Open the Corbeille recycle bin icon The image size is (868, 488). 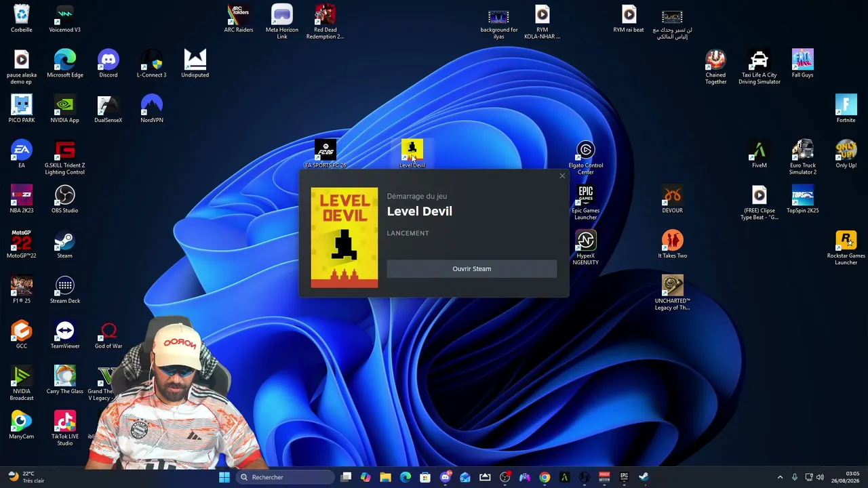22,19
